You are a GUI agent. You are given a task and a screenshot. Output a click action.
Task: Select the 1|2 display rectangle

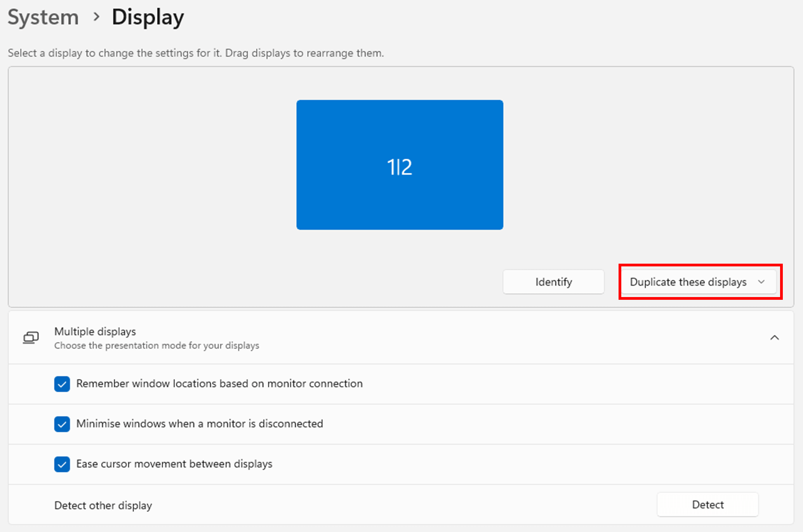(x=400, y=165)
